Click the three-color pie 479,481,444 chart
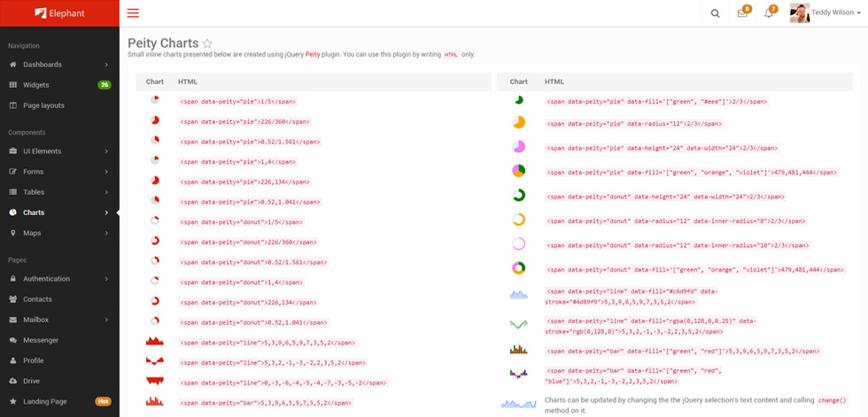 [x=519, y=171]
